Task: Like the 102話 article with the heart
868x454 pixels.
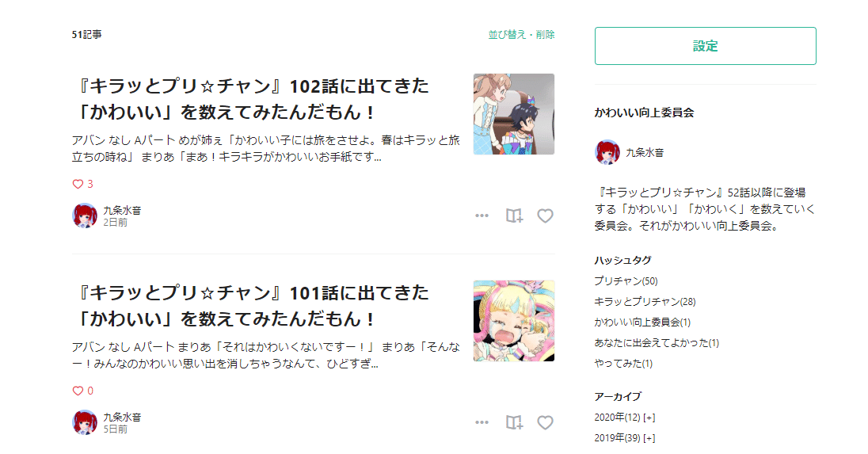Action: pyautogui.click(x=545, y=216)
